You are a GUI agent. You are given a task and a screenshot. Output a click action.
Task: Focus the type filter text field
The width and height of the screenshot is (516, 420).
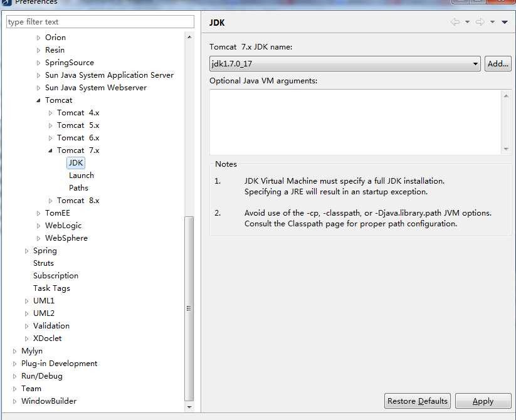coord(100,22)
